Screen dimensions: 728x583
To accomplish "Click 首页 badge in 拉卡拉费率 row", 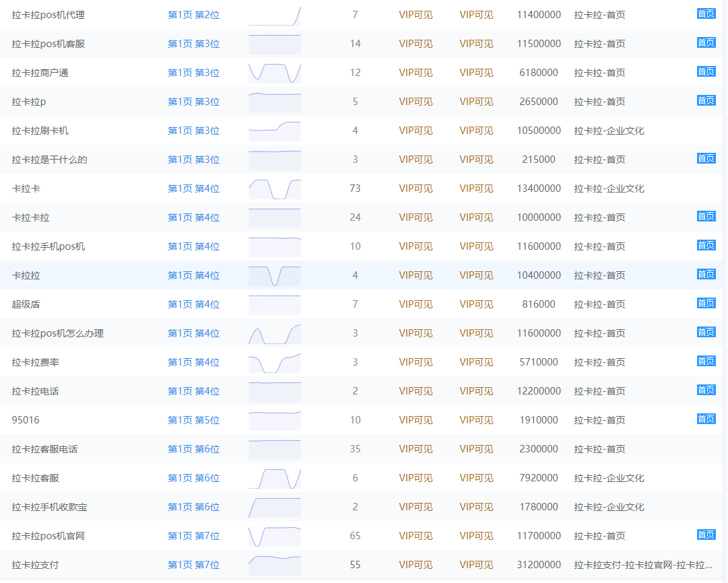I will (706, 361).
